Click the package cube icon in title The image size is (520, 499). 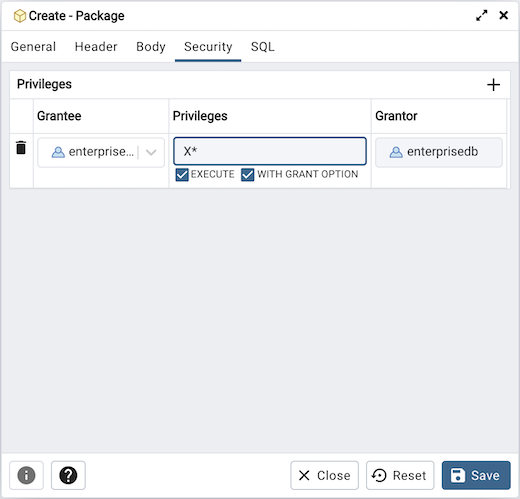(x=20, y=16)
